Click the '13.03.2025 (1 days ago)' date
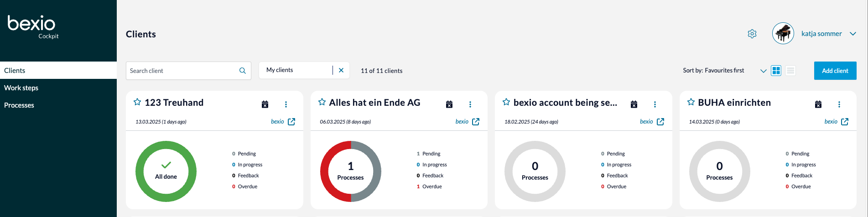The height and width of the screenshot is (217, 868). [161, 122]
